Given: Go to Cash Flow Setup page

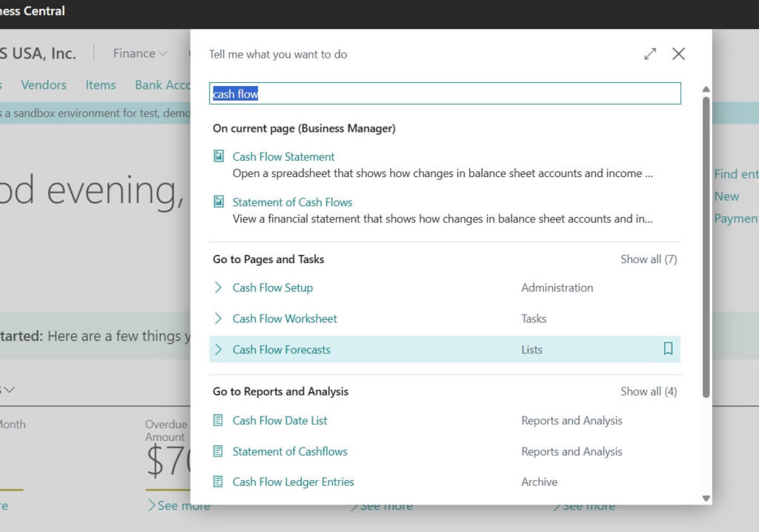Looking at the screenshot, I should pos(273,287).
